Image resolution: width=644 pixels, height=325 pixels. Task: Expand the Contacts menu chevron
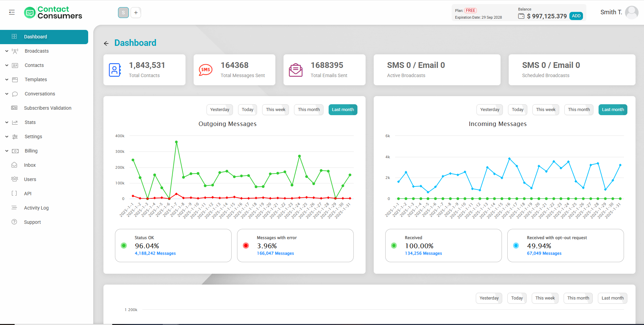pyautogui.click(x=7, y=65)
